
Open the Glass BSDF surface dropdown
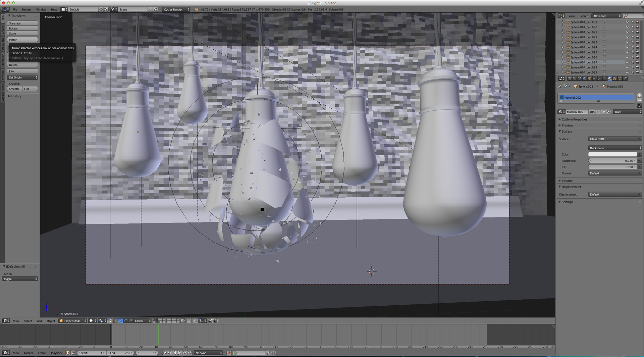click(x=614, y=139)
